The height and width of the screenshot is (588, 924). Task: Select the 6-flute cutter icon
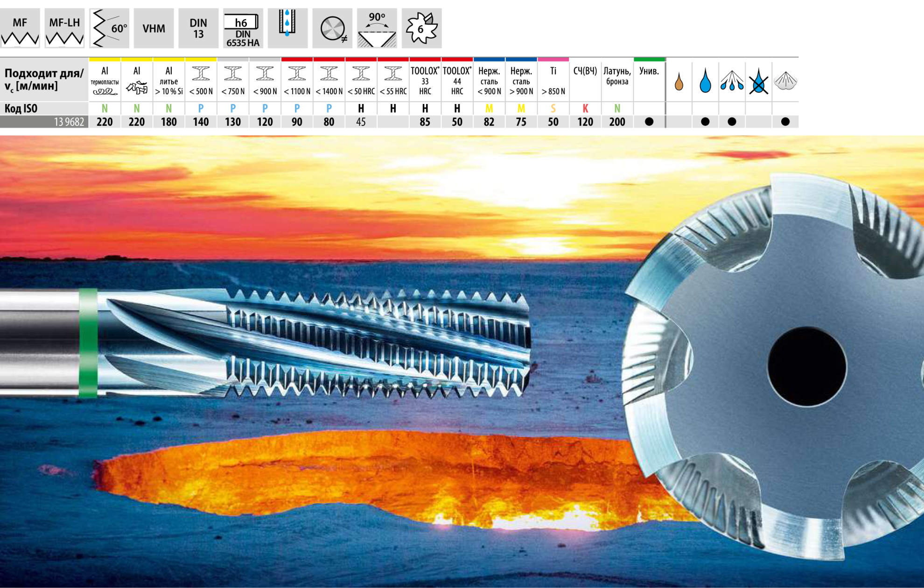pyautogui.click(x=421, y=28)
